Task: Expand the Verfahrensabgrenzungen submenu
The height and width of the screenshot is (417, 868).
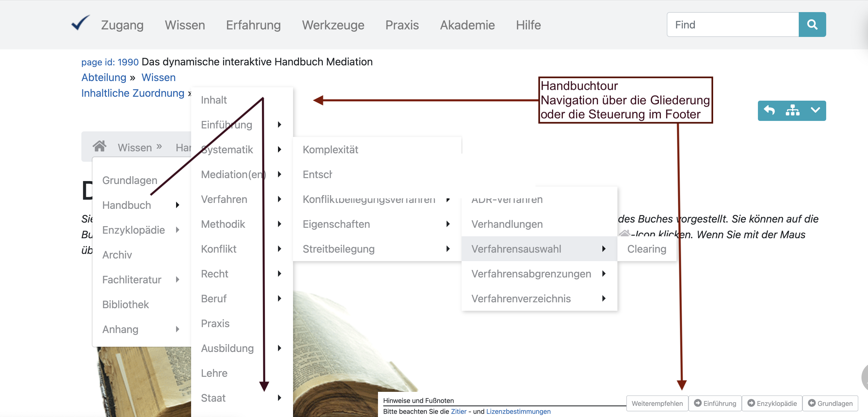Action: tap(603, 274)
